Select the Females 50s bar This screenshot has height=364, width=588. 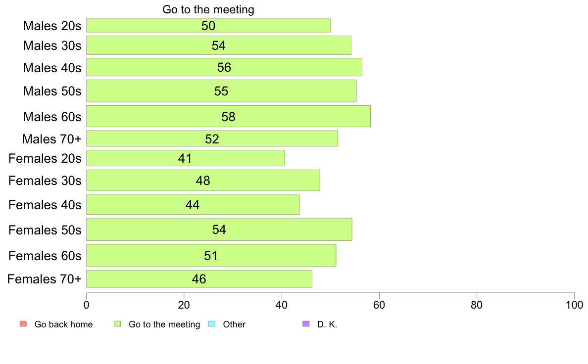click(219, 229)
